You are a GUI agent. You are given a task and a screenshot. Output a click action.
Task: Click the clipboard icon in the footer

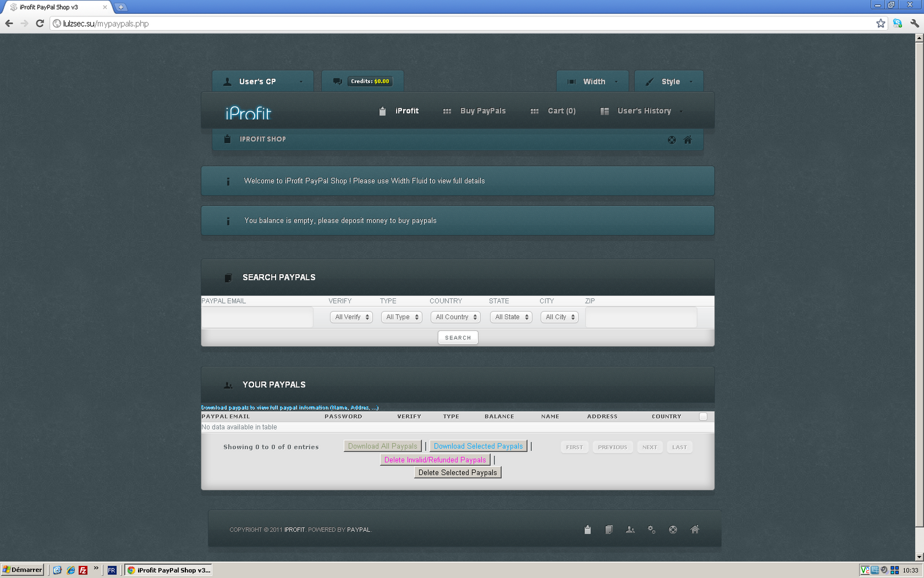pos(587,529)
